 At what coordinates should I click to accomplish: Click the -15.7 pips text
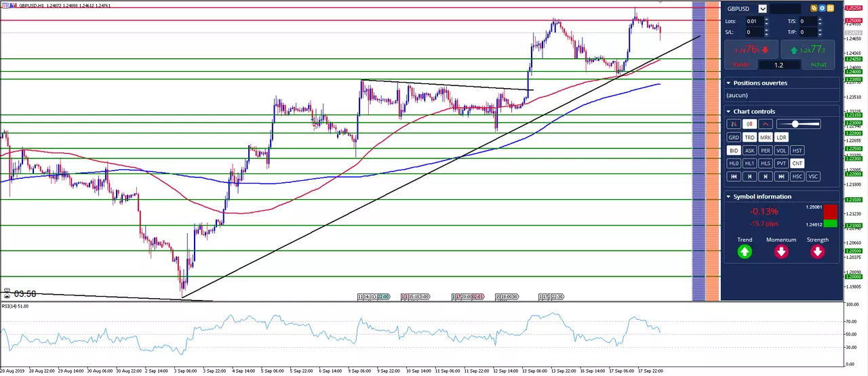764,223
